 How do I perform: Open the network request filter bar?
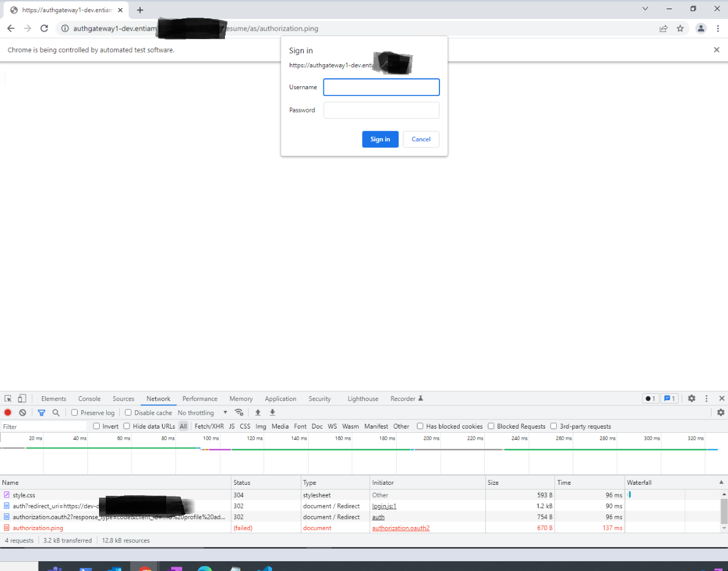42,412
